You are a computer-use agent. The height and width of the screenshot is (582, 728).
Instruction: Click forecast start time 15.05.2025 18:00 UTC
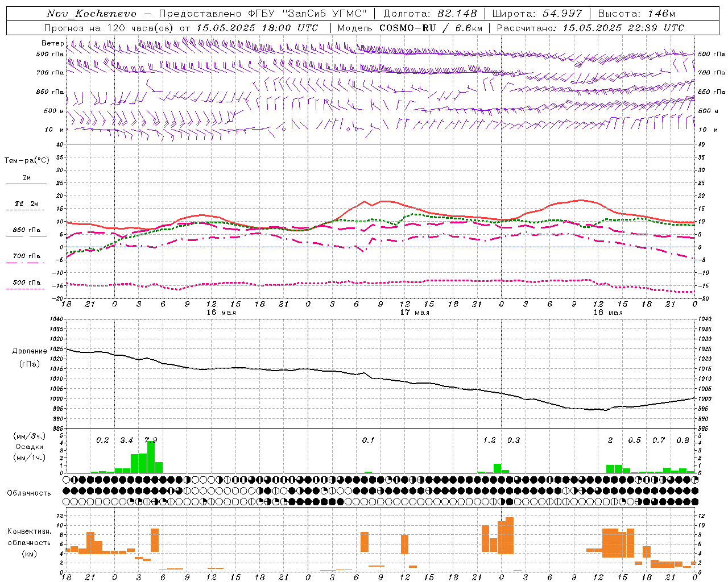257,28
